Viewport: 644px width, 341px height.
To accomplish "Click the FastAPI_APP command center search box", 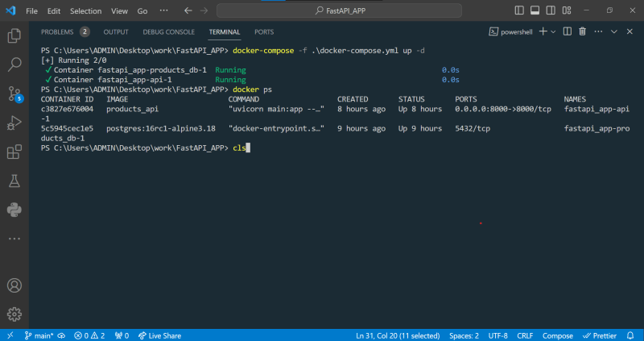I will tap(339, 10).
